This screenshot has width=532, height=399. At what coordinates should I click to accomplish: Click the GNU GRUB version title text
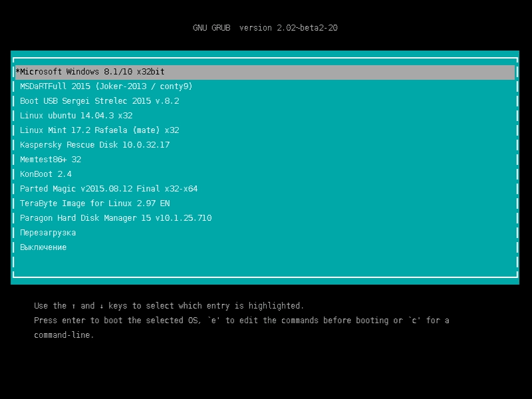pyautogui.click(x=265, y=28)
